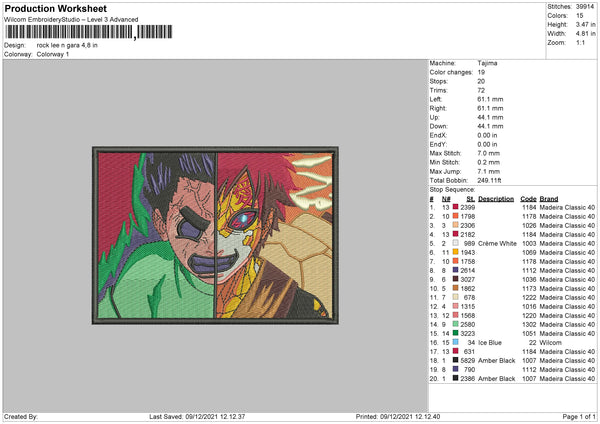Click the Max Jump value '7.1 mm'
The image size is (600, 424).
[489, 171]
